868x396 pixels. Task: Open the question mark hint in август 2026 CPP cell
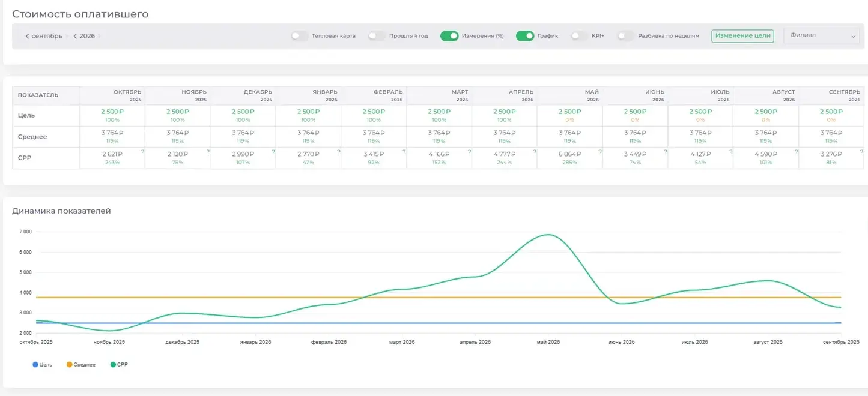click(797, 152)
